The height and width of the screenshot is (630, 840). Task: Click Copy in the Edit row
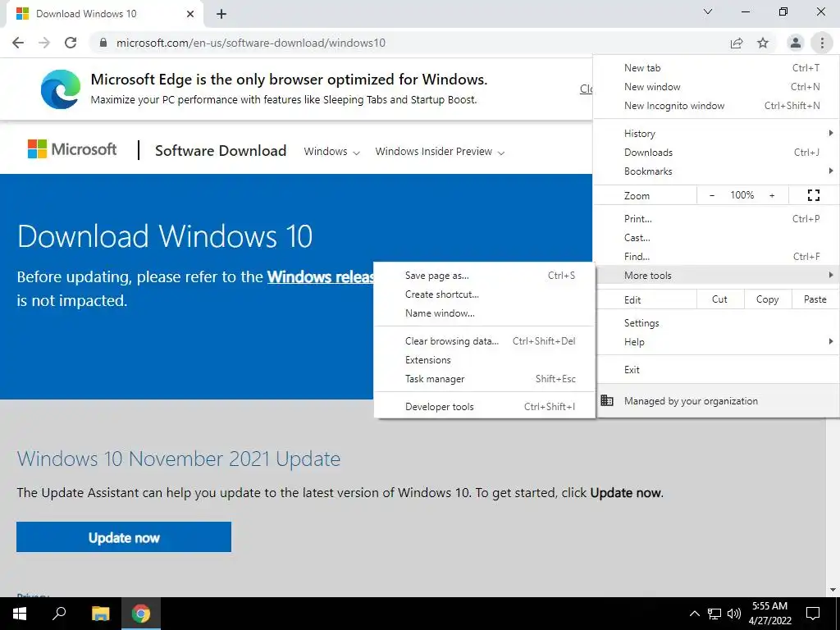pyautogui.click(x=768, y=299)
